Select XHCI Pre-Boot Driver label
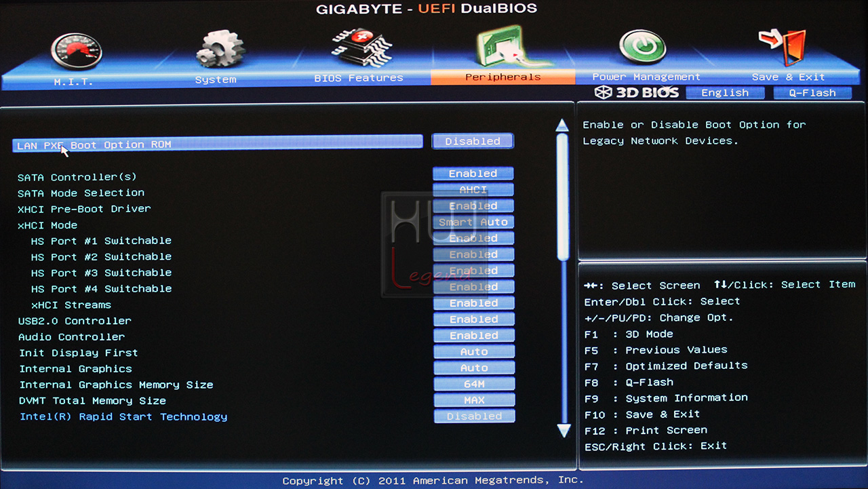The width and height of the screenshot is (868, 489). (x=84, y=209)
